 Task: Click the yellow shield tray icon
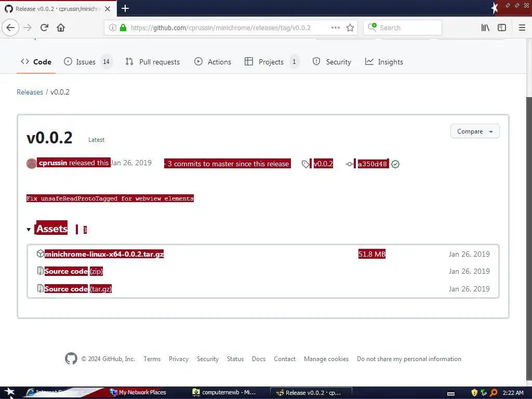click(x=474, y=393)
